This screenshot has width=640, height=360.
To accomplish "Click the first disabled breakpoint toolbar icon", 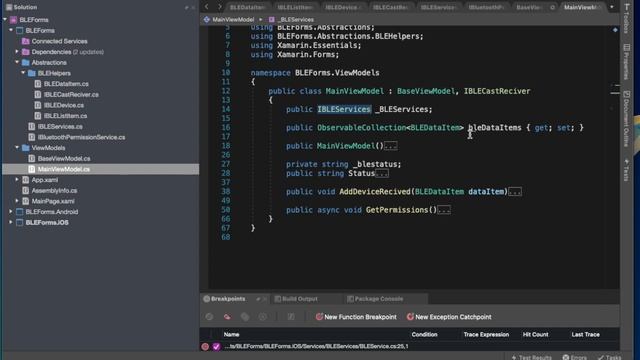I will pos(209,317).
